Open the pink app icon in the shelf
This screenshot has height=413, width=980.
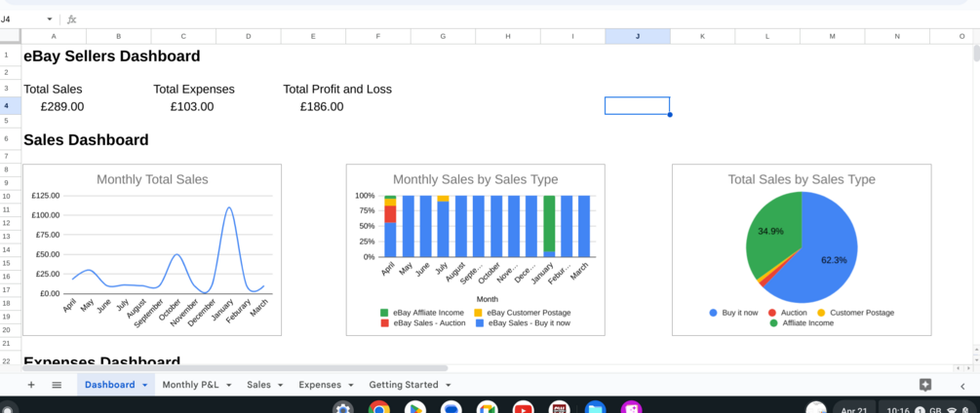631,409
